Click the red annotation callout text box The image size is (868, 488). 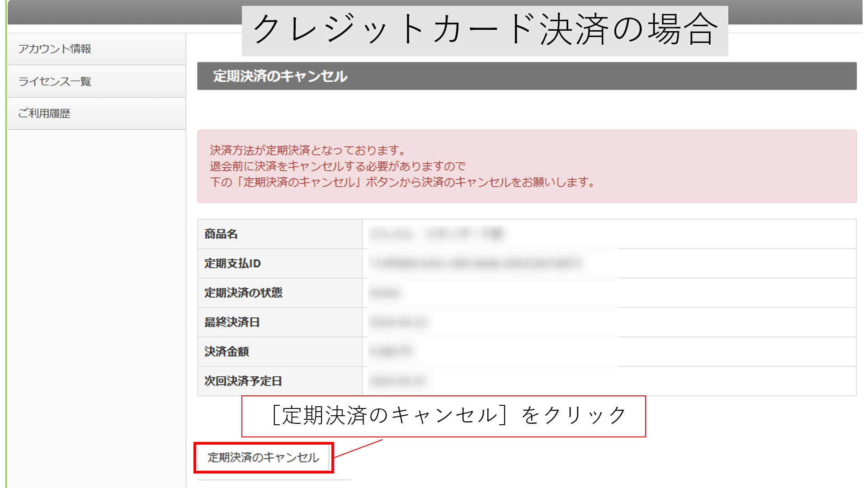(443, 416)
